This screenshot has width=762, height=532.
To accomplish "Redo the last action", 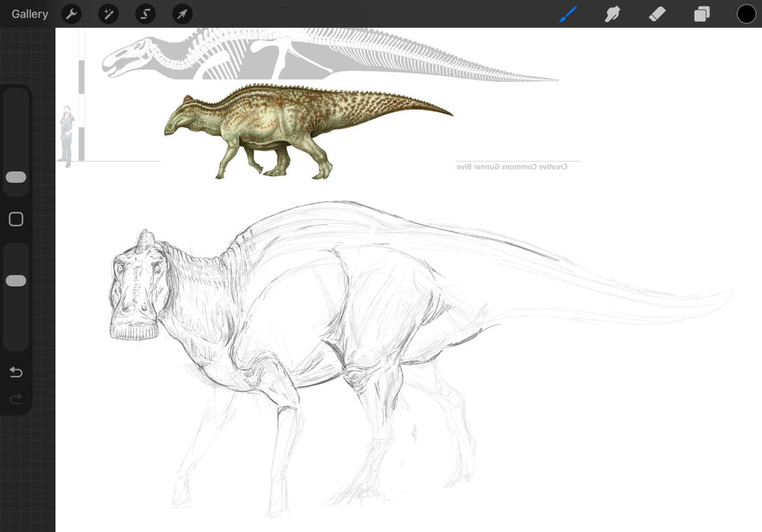I will click(16, 399).
